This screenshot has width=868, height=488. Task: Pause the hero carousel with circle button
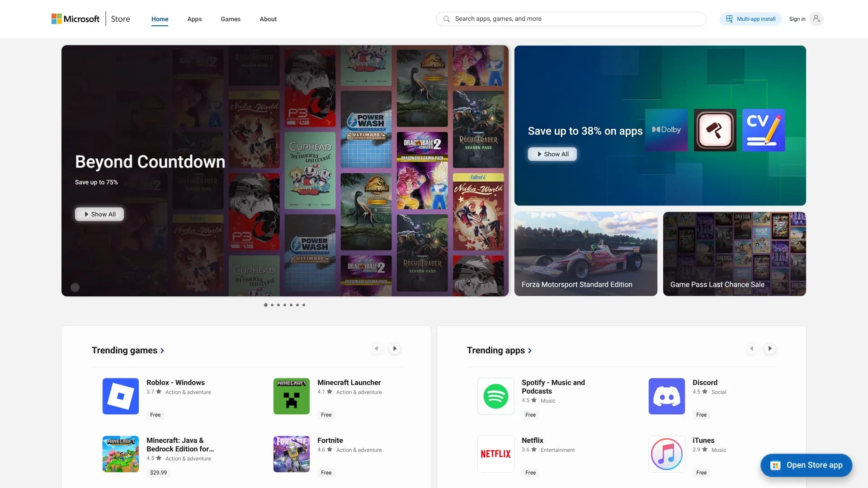pos(75,287)
